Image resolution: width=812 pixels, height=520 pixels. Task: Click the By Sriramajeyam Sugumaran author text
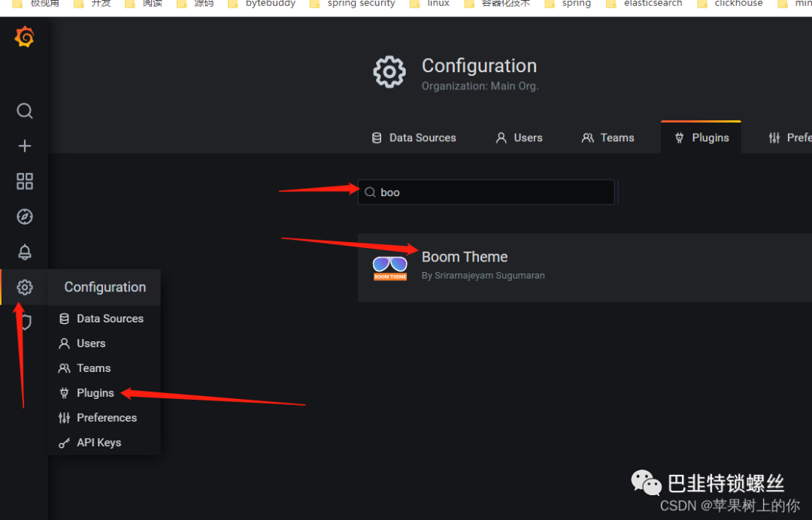click(483, 275)
